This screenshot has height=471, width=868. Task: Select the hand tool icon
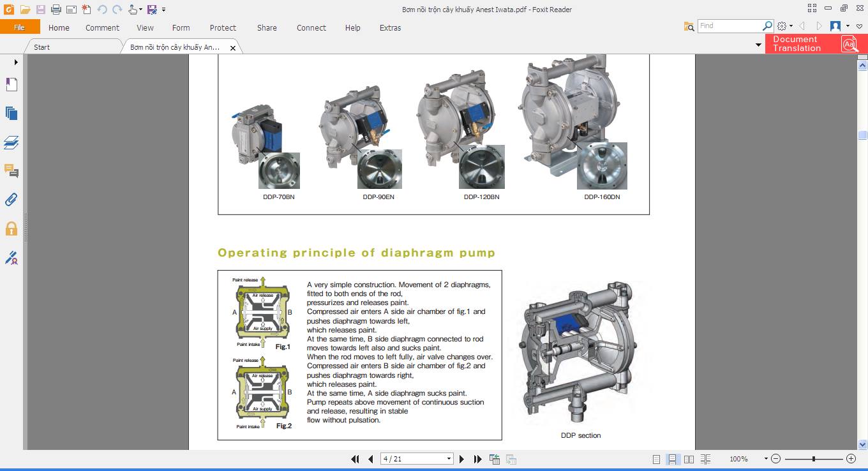pyautogui.click(x=132, y=9)
